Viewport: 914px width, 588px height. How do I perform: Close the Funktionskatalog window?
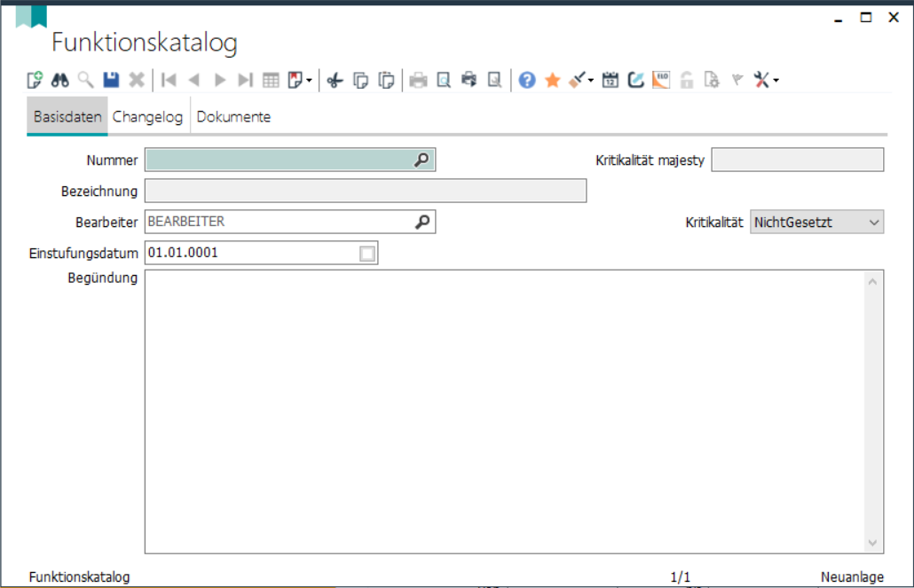point(894,18)
